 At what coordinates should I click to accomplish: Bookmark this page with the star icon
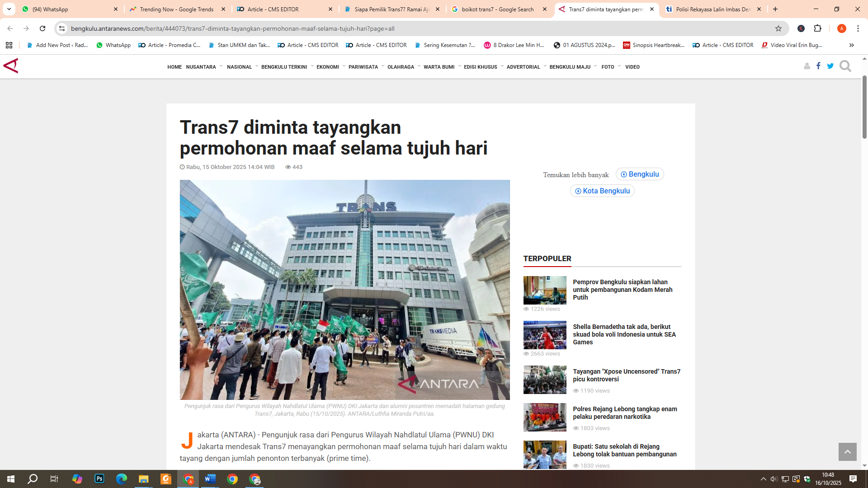[x=778, y=28]
